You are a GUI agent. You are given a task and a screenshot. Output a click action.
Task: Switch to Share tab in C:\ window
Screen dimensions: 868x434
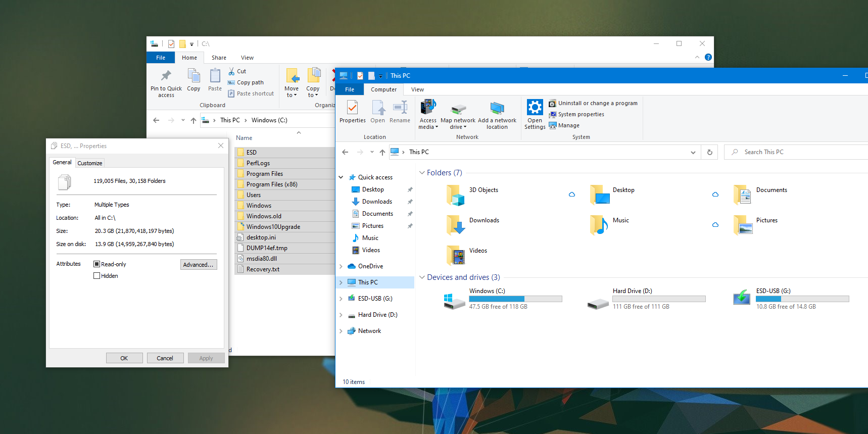point(219,58)
